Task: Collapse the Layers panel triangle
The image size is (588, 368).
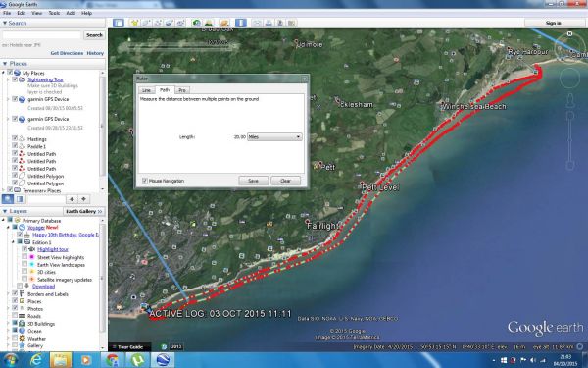Action: coord(5,211)
